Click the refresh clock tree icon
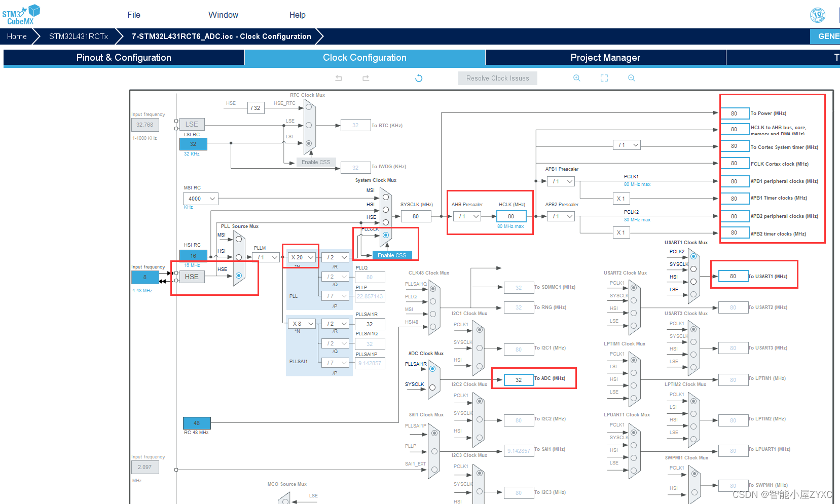The height and width of the screenshot is (504, 840). click(x=419, y=78)
